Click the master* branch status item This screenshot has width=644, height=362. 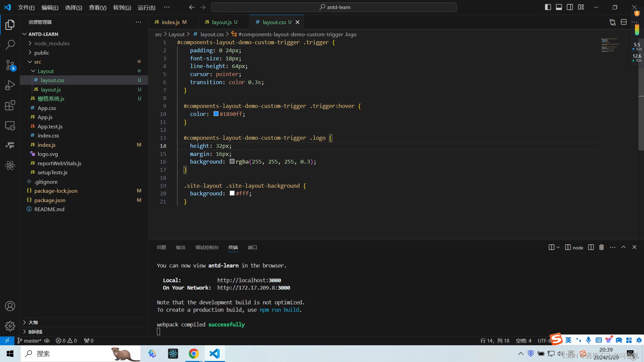30,341
